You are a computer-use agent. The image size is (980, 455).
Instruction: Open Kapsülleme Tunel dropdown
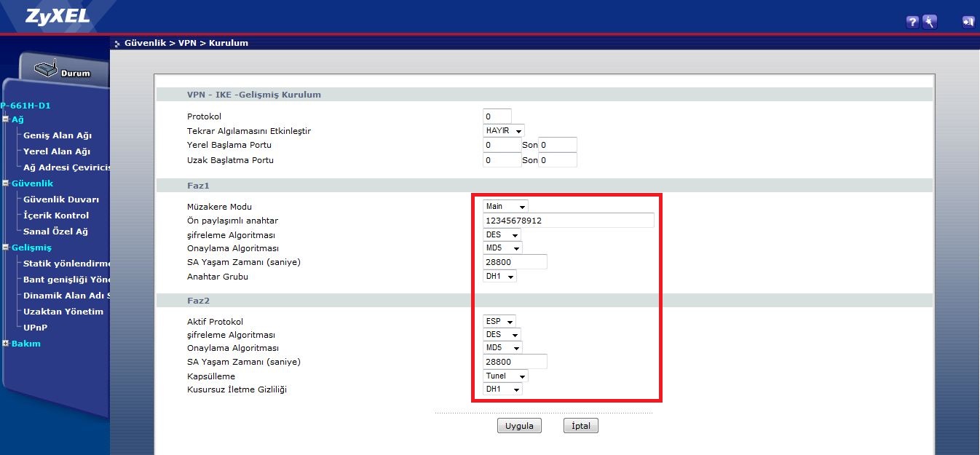[x=505, y=376]
